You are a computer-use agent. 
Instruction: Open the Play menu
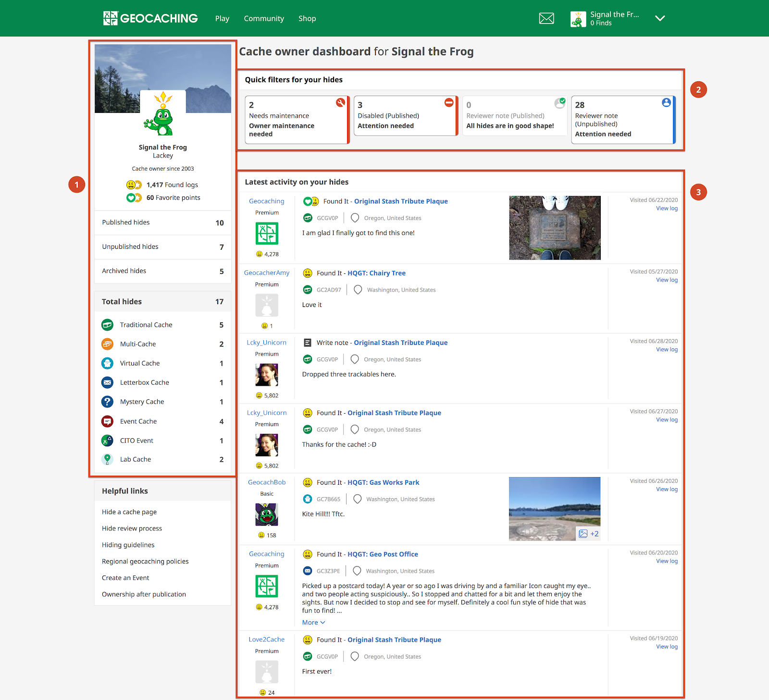coord(222,18)
